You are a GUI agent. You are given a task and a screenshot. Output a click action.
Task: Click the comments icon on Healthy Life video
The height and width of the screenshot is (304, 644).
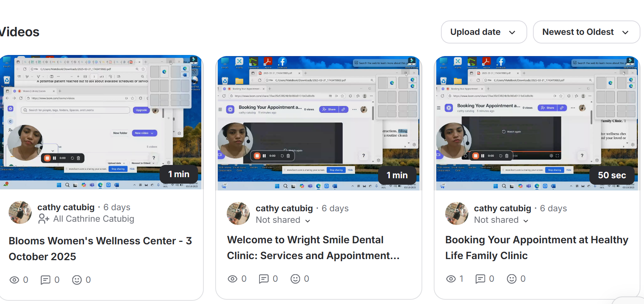click(480, 279)
